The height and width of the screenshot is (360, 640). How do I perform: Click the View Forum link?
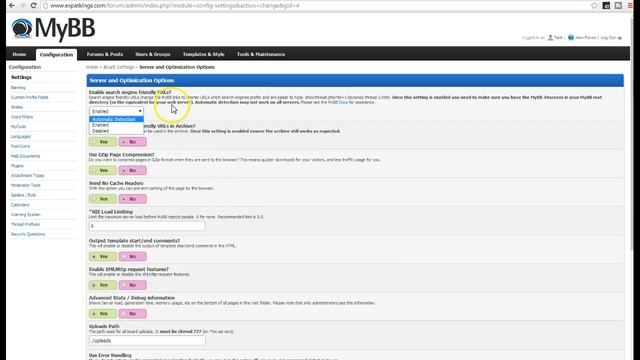(x=585, y=38)
